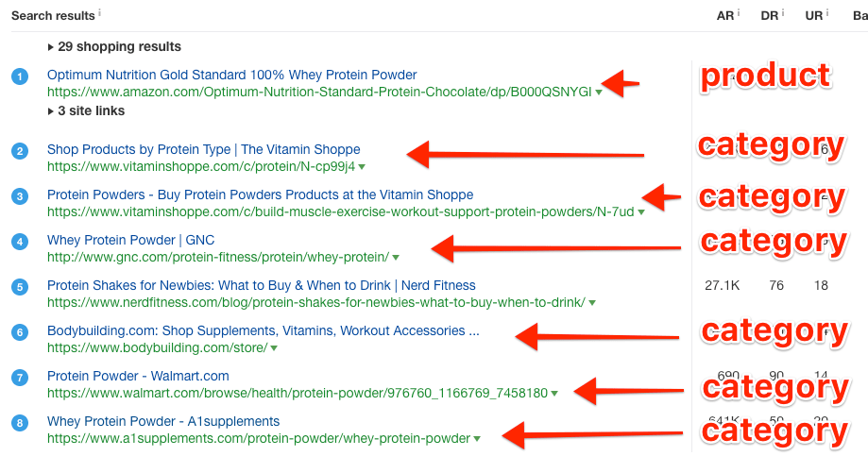The height and width of the screenshot is (456, 868).
Task: Open dropdown arrow beside Walmart browse URL
Action: [x=554, y=394]
